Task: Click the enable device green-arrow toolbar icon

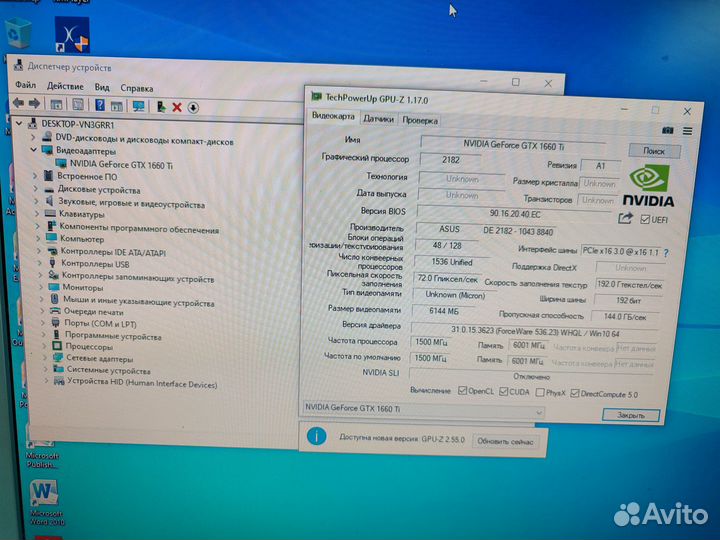Action: [x=161, y=107]
